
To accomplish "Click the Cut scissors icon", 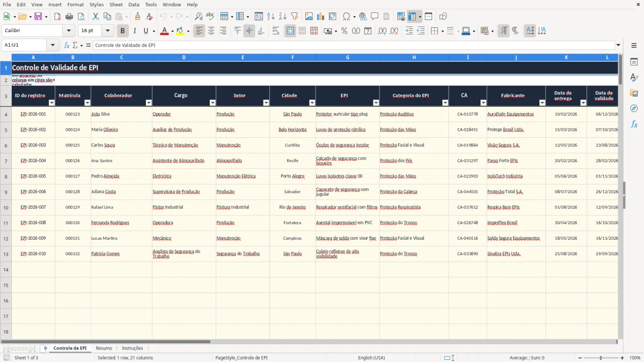I will pyautogui.click(x=96, y=17).
